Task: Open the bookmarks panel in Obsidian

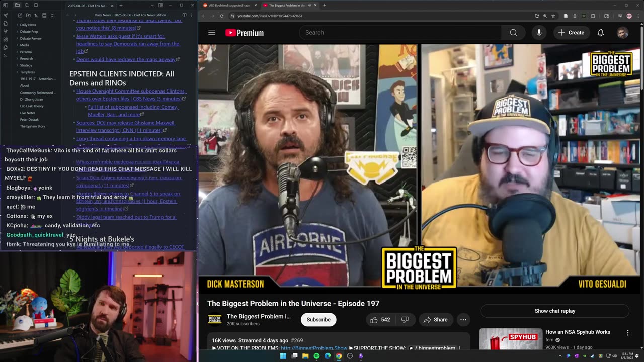Action: [36, 5]
